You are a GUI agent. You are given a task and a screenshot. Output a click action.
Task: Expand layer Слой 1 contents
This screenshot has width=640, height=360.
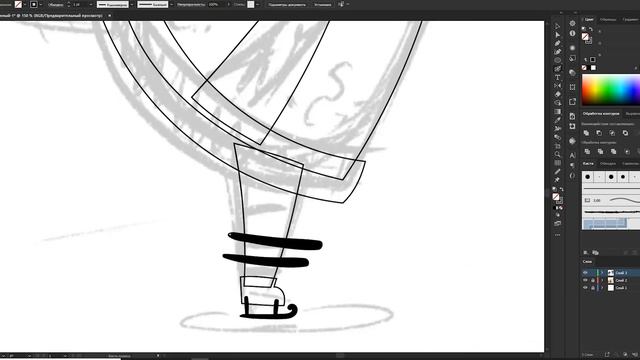click(602, 288)
